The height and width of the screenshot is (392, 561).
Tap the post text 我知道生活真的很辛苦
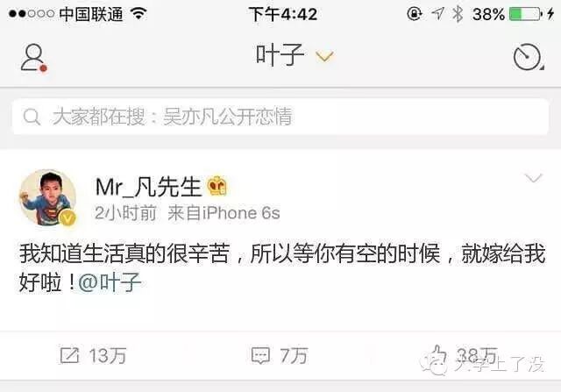click(x=124, y=253)
